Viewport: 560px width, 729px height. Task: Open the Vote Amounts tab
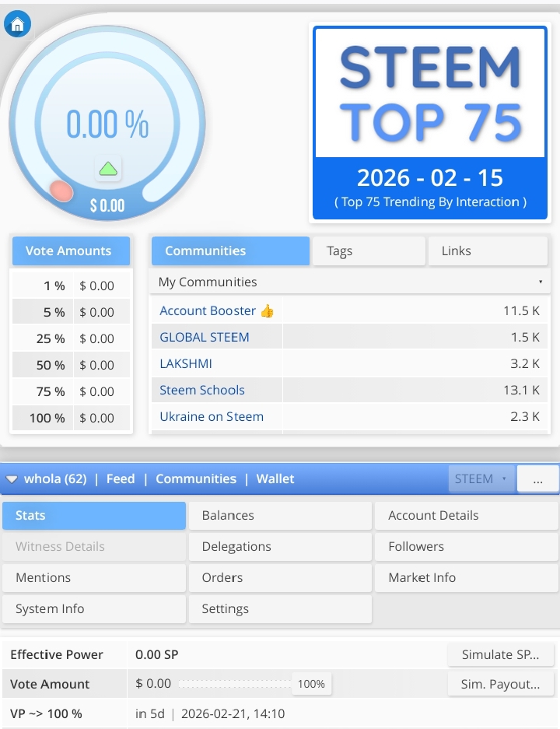coord(71,251)
